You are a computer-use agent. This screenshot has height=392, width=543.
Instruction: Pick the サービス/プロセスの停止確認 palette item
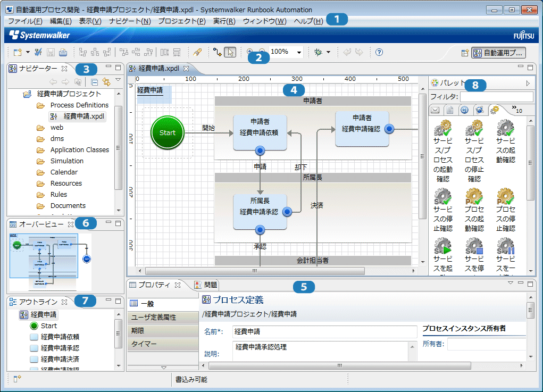474,151
